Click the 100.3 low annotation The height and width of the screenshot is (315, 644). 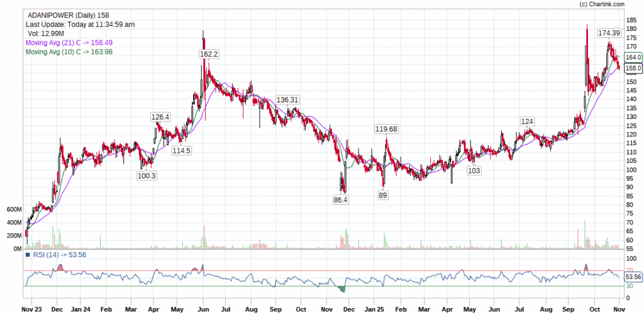tap(147, 175)
